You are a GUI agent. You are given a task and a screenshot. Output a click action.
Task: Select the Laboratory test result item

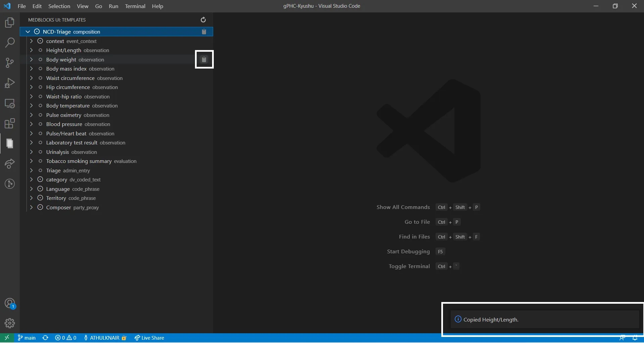point(72,143)
